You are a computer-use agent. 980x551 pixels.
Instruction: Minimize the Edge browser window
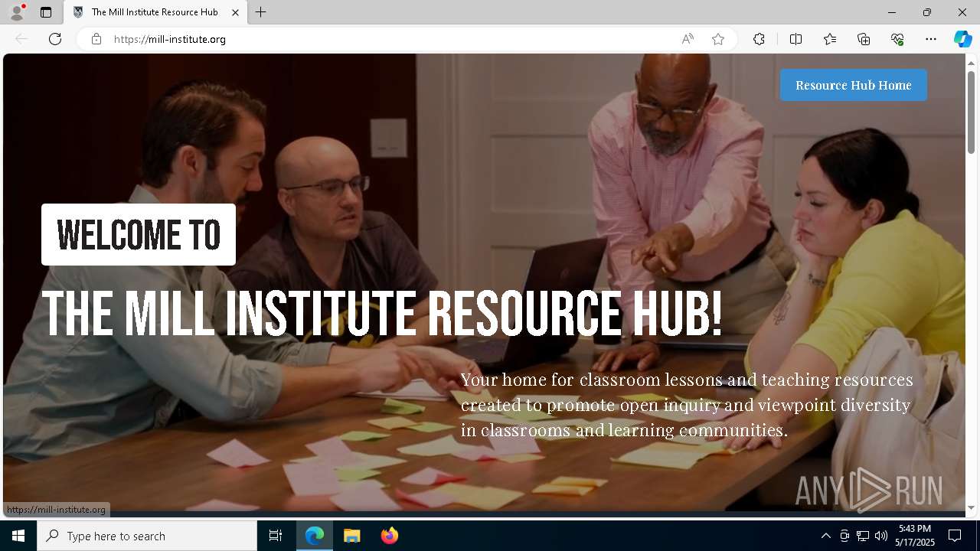click(892, 12)
